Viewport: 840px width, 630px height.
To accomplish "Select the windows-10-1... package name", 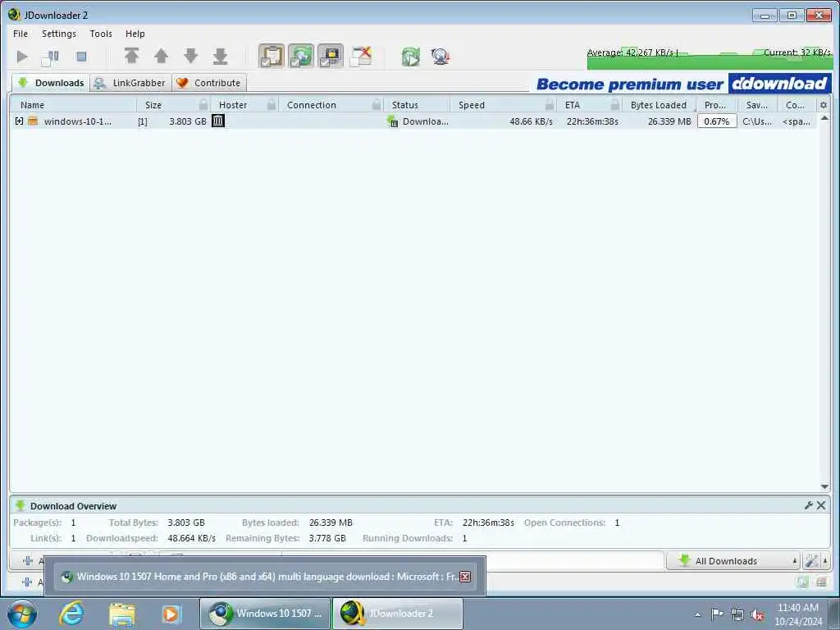I will click(x=78, y=121).
